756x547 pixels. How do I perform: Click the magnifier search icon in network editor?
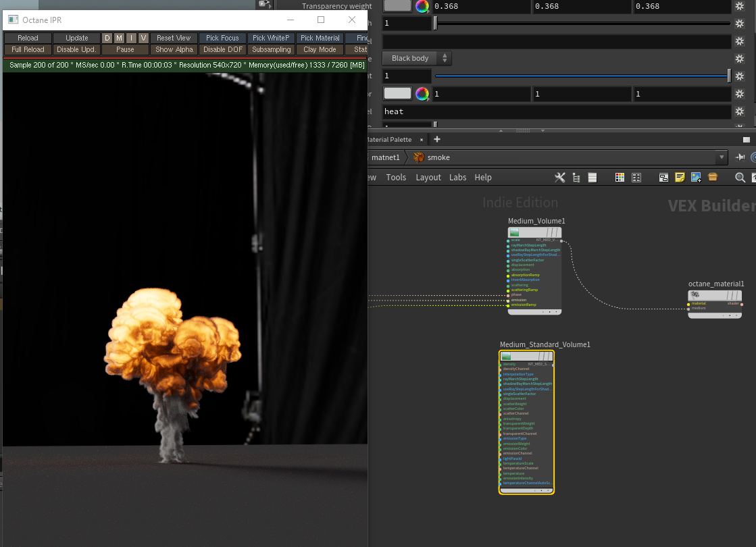tap(740, 178)
